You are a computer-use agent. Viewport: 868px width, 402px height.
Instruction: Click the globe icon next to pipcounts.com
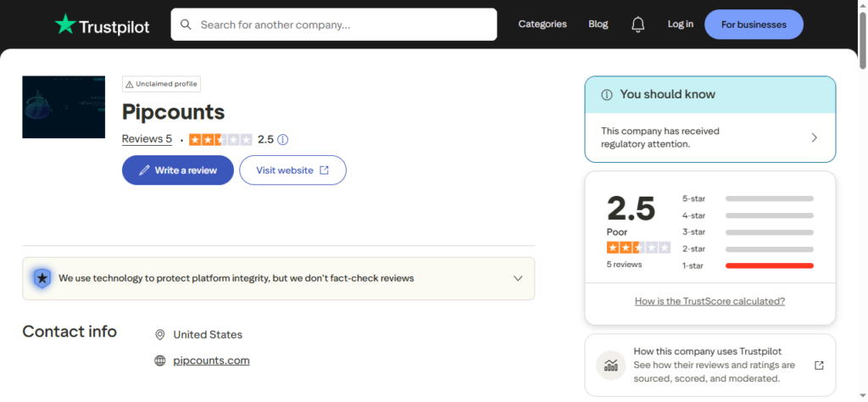(160, 360)
